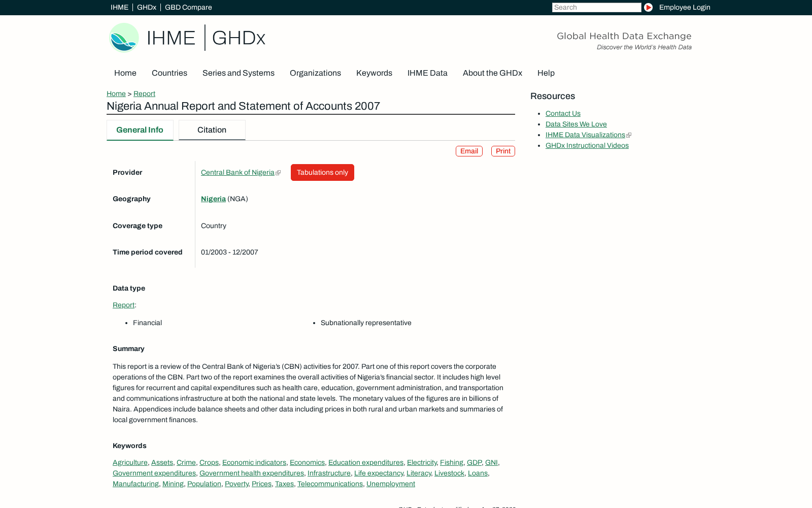This screenshot has height=508, width=812.
Task: Click the Unemployment keyword
Action: pos(391,484)
